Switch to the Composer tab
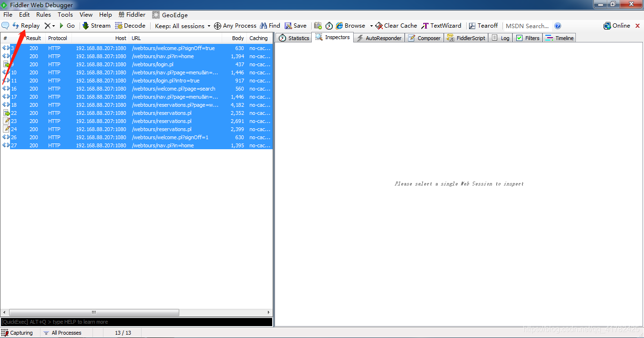The width and height of the screenshot is (644, 338). [x=424, y=38]
